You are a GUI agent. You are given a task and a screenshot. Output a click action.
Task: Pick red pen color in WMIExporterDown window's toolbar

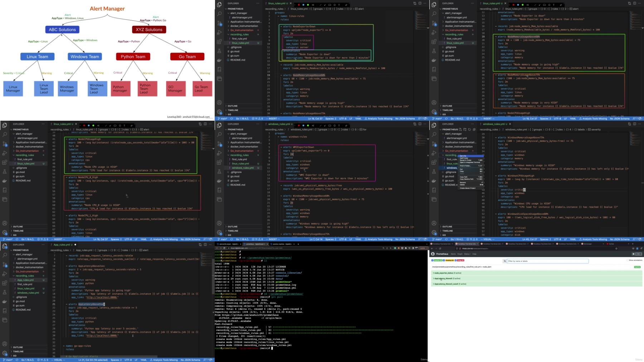299,125
